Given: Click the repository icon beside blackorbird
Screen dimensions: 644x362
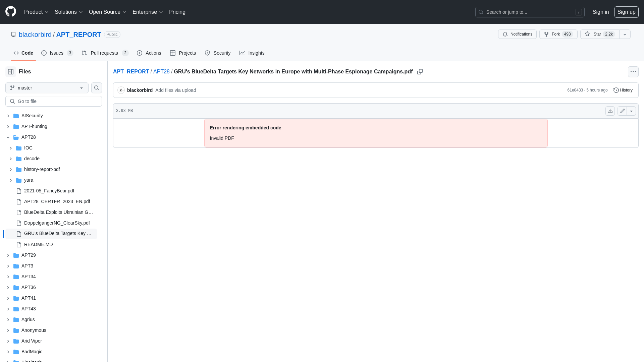Looking at the screenshot, I should [13, 35].
